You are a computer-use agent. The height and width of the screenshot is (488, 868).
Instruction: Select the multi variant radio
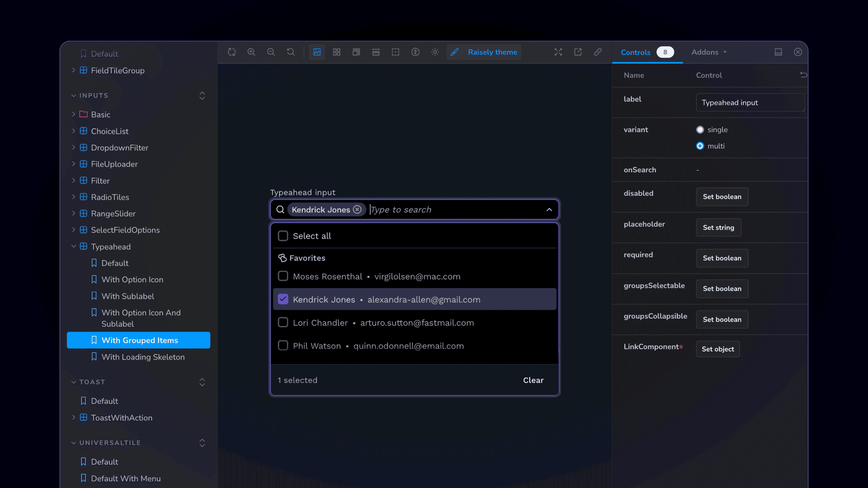(x=700, y=146)
